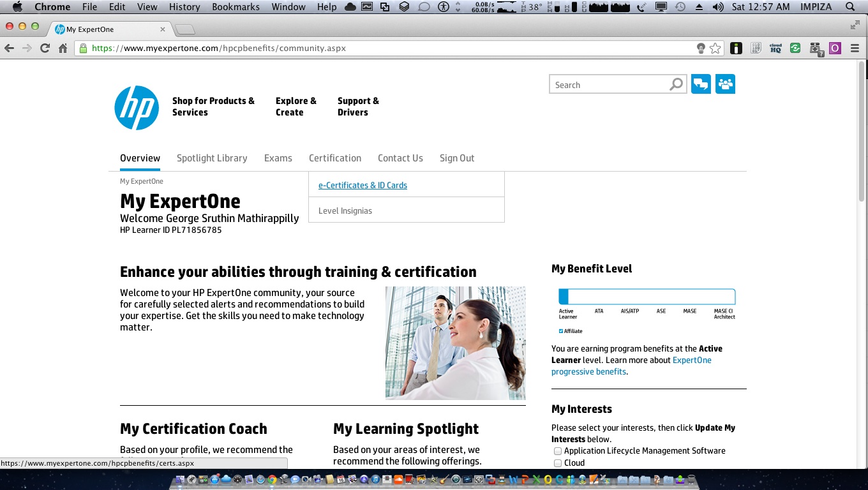Open the Chrome application menu
This screenshot has width=868, height=490.
tap(52, 7)
